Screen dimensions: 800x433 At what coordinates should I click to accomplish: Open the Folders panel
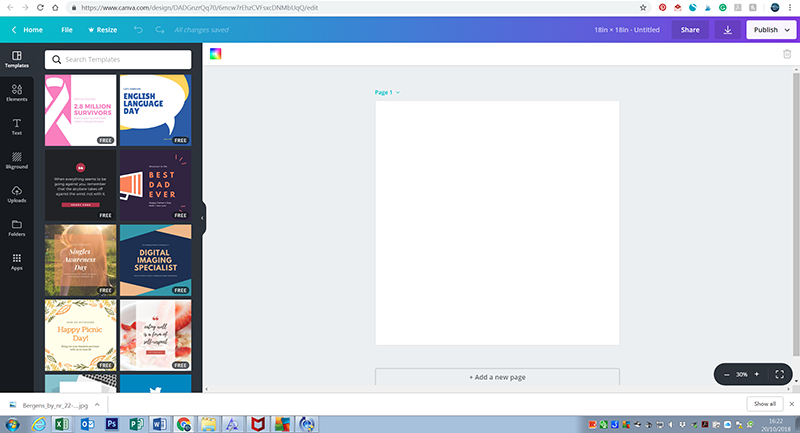coord(16,228)
